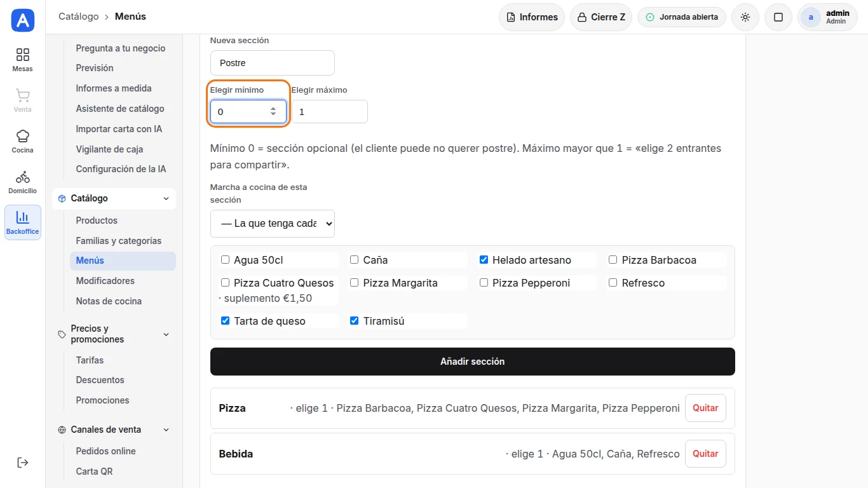Click the logout icon in sidebar
Screen dimensions: 868x488
click(22, 462)
